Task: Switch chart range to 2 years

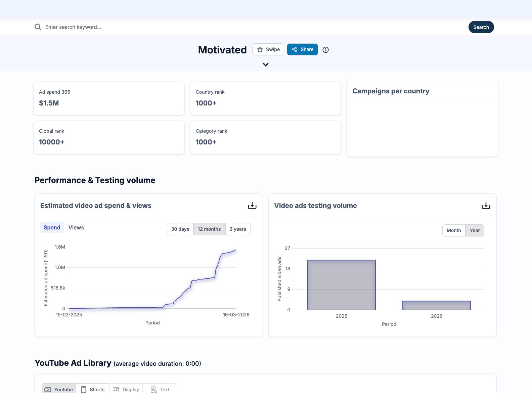Action: (238, 229)
